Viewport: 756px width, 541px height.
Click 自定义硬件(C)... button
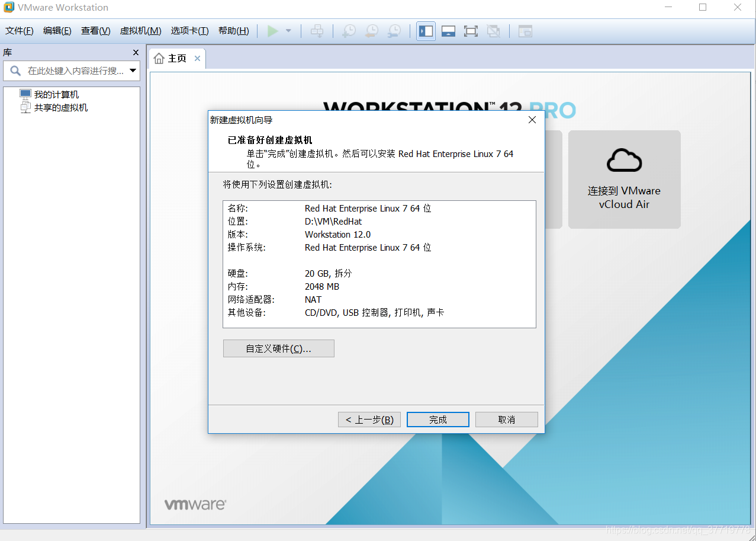[279, 348]
